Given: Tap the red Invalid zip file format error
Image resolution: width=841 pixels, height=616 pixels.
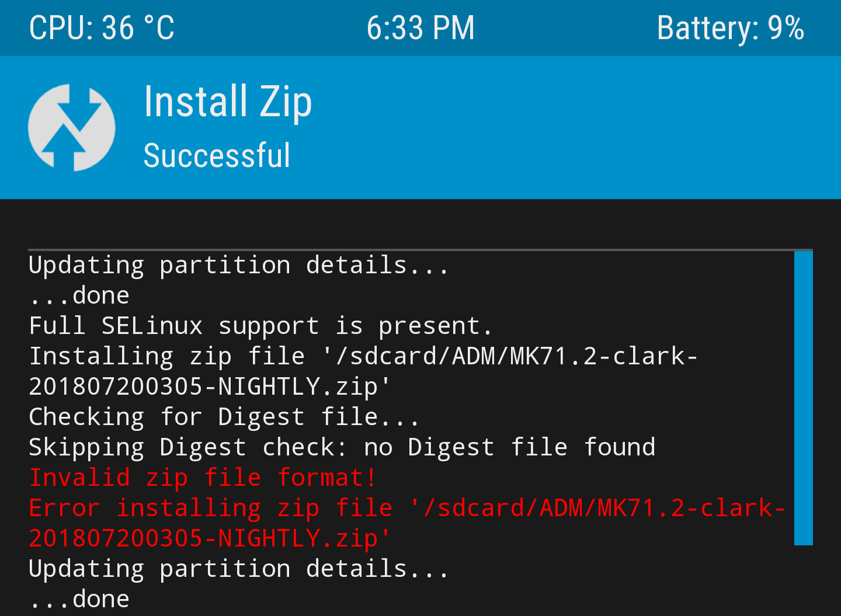Looking at the screenshot, I should 203,478.
